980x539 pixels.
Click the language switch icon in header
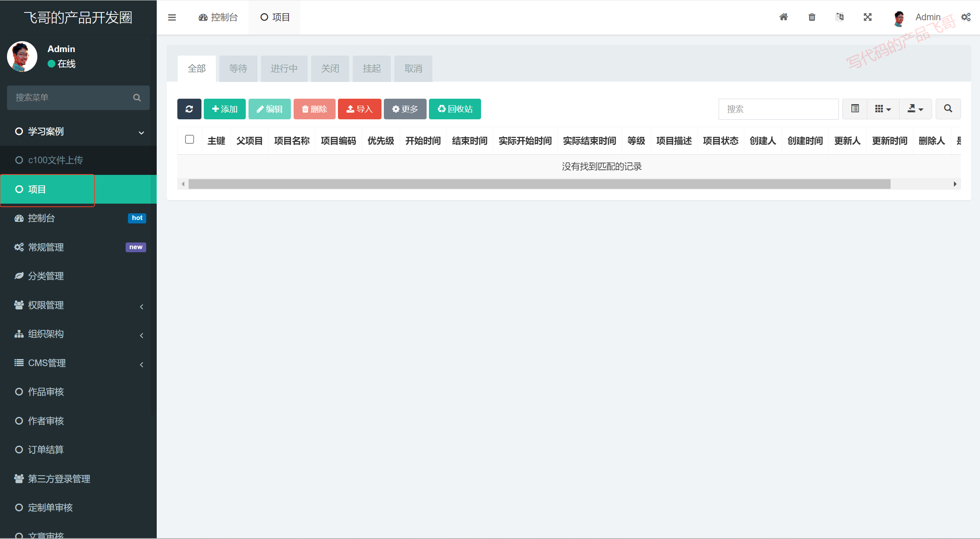840,17
